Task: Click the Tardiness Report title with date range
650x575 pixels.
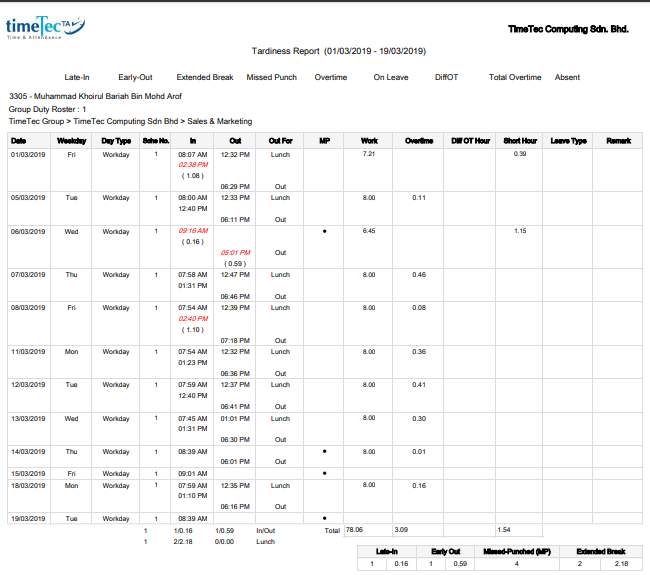Action: [x=339, y=51]
